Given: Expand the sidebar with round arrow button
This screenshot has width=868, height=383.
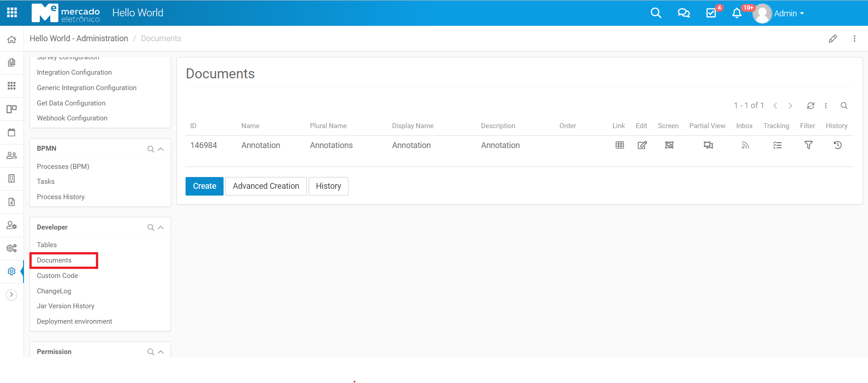Looking at the screenshot, I should tap(11, 295).
